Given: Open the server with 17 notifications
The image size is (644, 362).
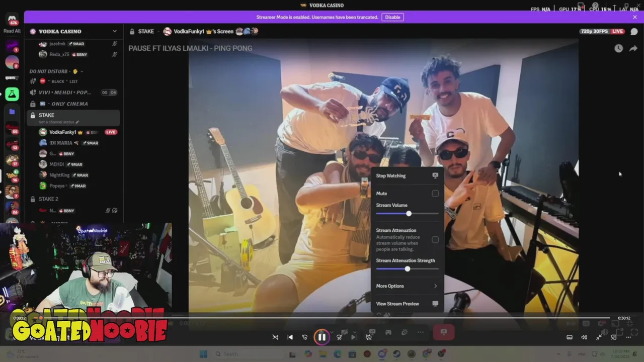Looking at the screenshot, I should pyautogui.click(x=12, y=160).
